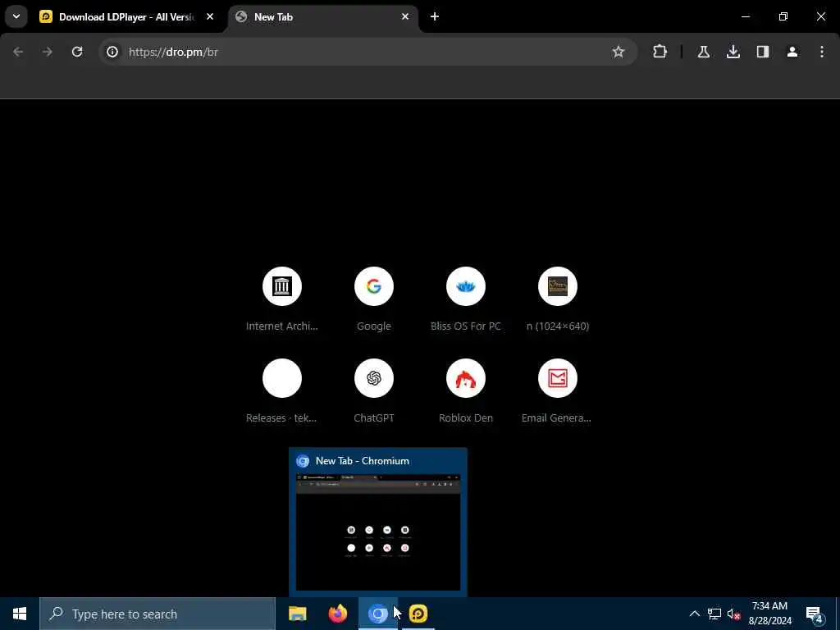Open the Email Generator shortcut
The width and height of the screenshot is (840, 630).
pyautogui.click(x=558, y=391)
